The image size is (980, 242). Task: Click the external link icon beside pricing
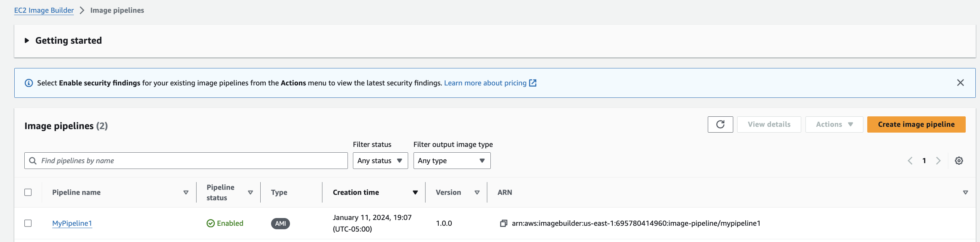533,83
